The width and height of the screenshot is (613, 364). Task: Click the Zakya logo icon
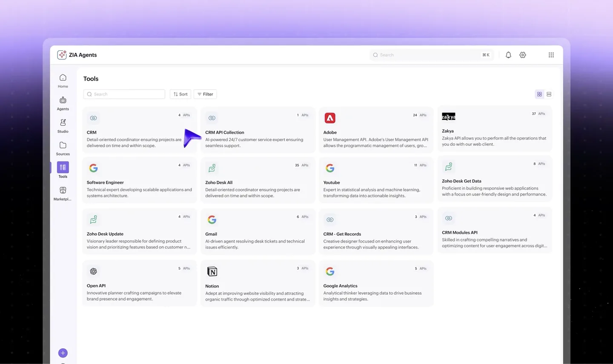(x=449, y=117)
